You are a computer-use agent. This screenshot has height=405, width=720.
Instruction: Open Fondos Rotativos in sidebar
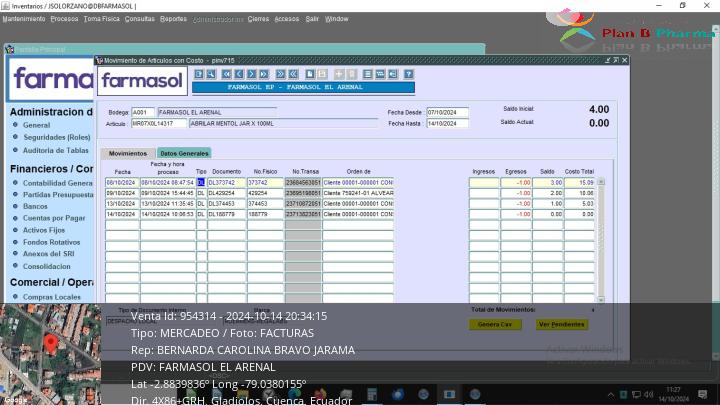[x=51, y=242]
